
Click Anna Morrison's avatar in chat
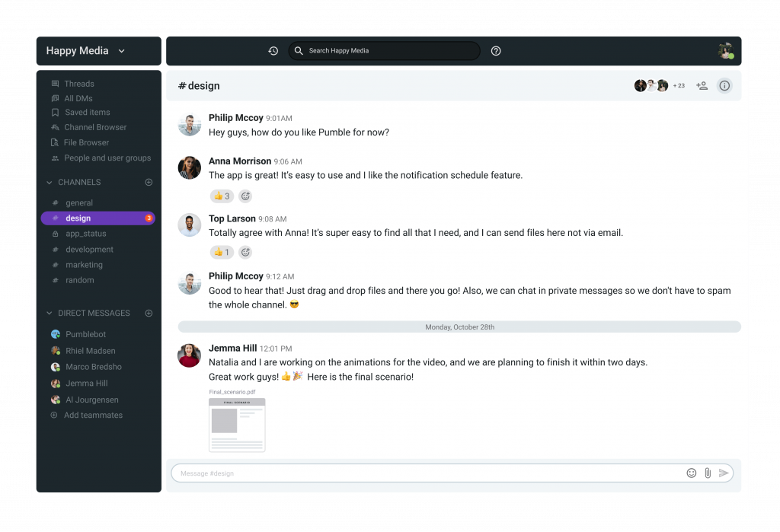tap(190, 167)
